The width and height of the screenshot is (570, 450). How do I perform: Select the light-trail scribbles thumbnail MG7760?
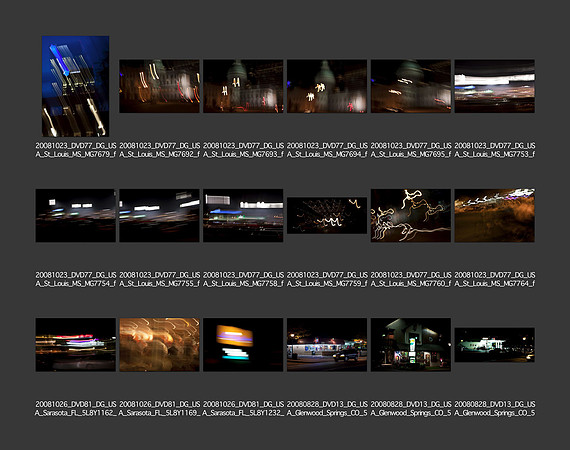(x=411, y=215)
